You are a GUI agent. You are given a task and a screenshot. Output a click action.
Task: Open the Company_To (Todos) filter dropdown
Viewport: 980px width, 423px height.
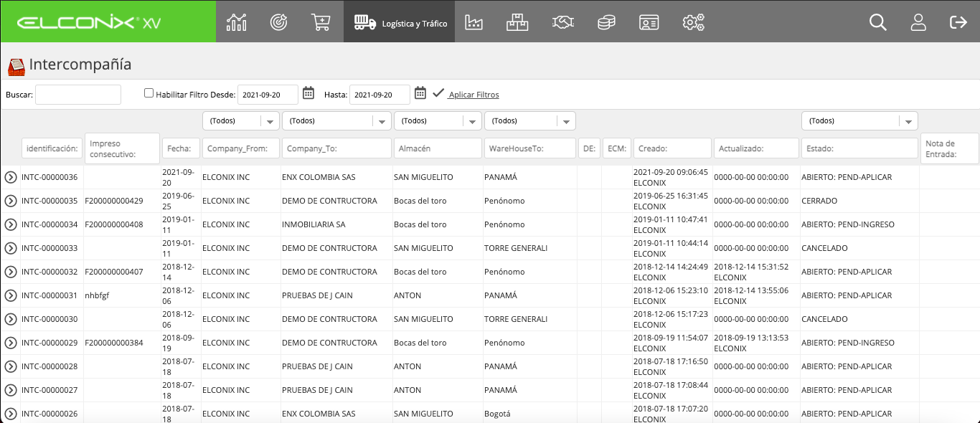click(336, 121)
